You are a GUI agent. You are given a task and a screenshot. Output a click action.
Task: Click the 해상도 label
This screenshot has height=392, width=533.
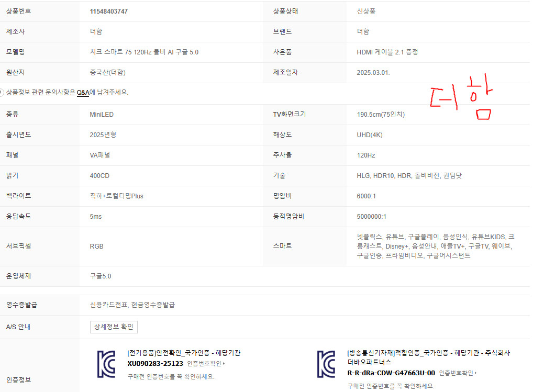[x=283, y=135]
